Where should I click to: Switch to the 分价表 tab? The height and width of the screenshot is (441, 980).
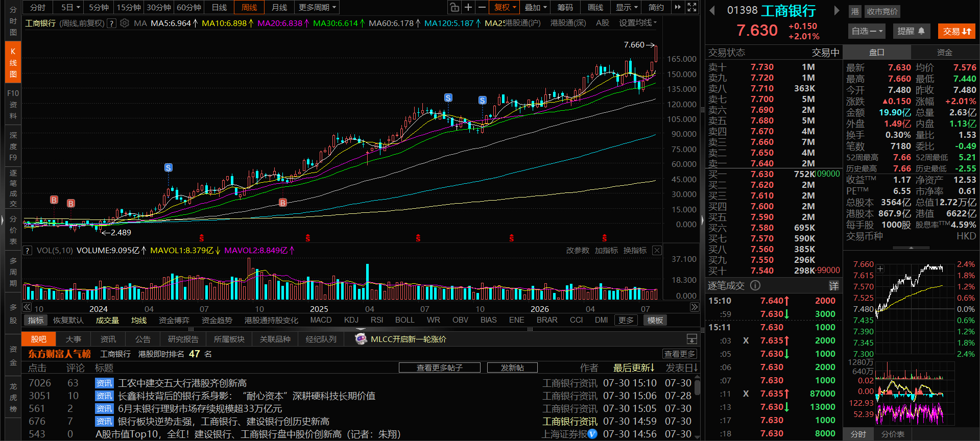[x=893, y=434]
